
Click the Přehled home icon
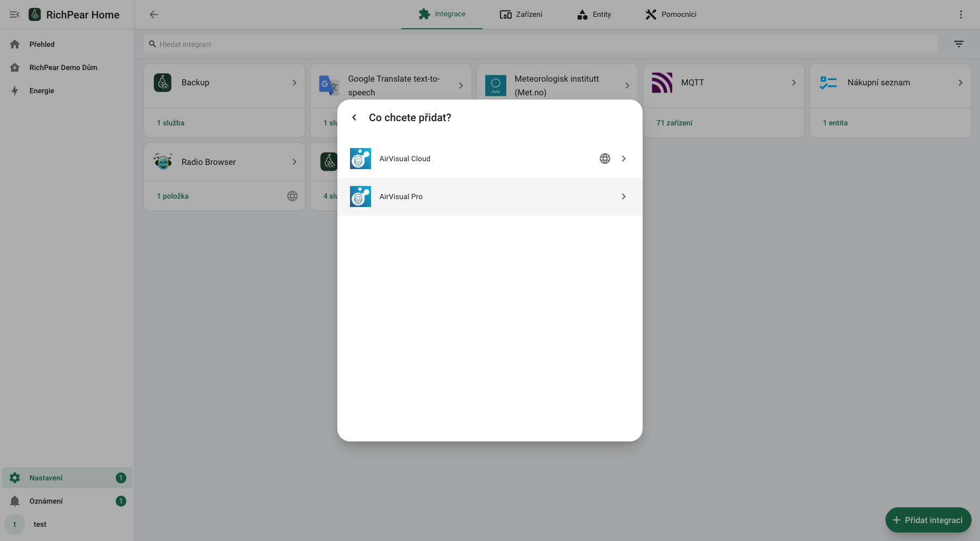[x=15, y=44]
